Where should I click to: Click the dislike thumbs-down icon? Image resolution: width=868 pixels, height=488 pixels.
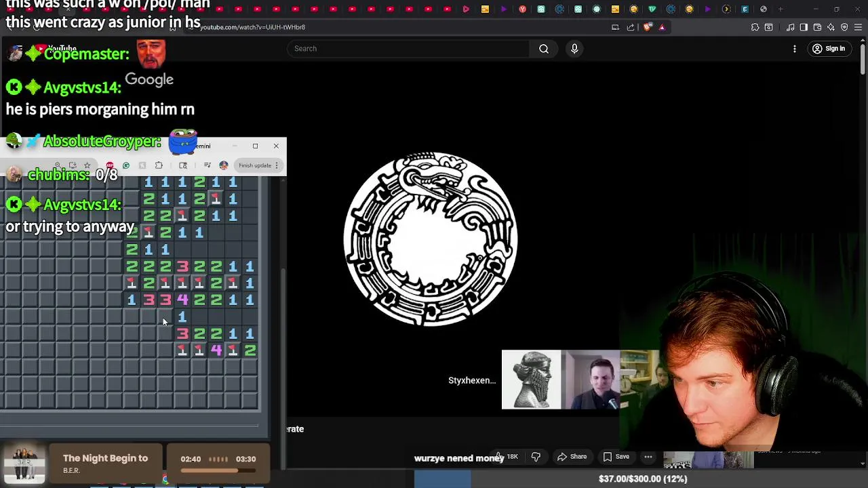tap(536, 457)
